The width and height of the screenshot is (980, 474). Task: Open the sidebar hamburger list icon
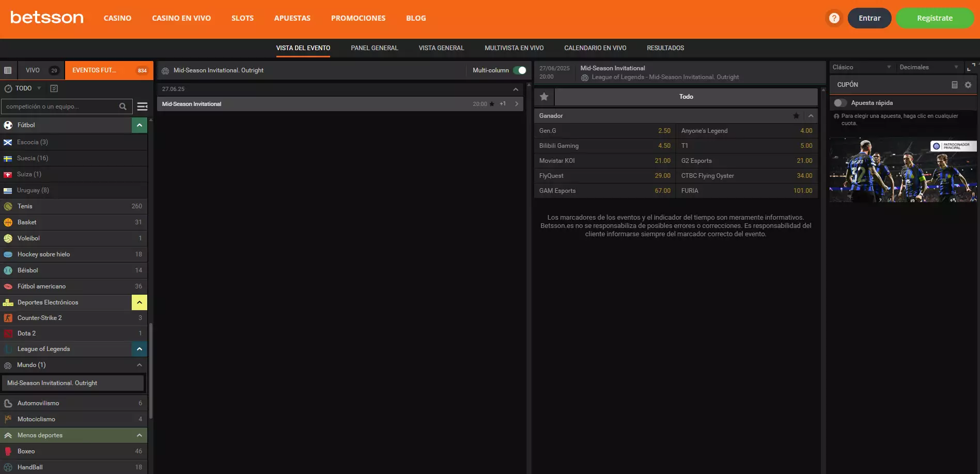[142, 106]
